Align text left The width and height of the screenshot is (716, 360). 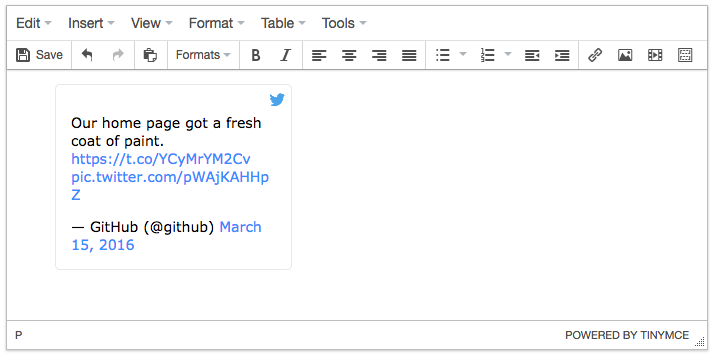(x=319, y=55)
